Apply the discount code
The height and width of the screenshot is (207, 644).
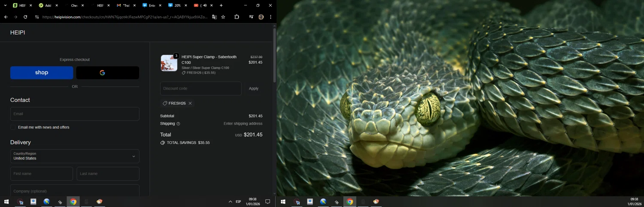tap(254, 88)
